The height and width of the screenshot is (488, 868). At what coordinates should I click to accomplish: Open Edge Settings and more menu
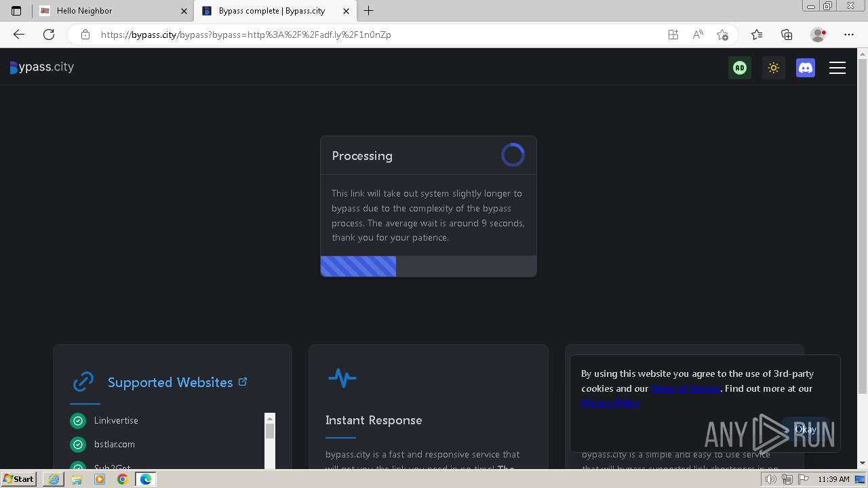click(x=849, y=35)
